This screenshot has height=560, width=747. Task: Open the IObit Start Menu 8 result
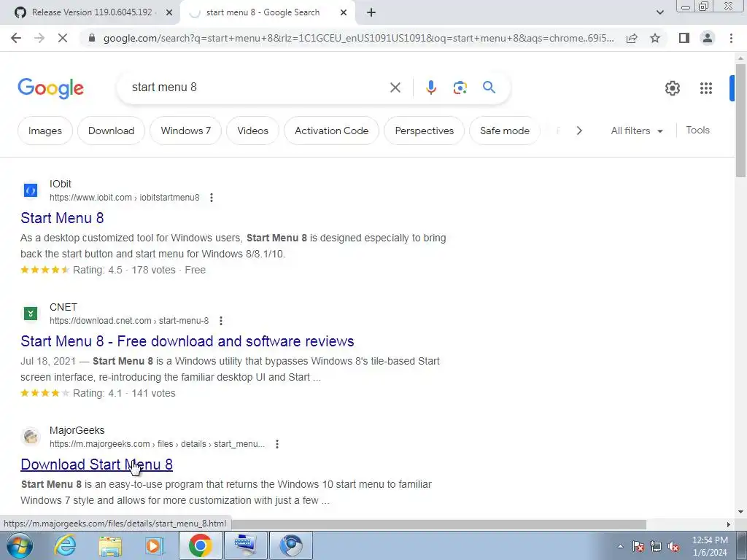62,218
